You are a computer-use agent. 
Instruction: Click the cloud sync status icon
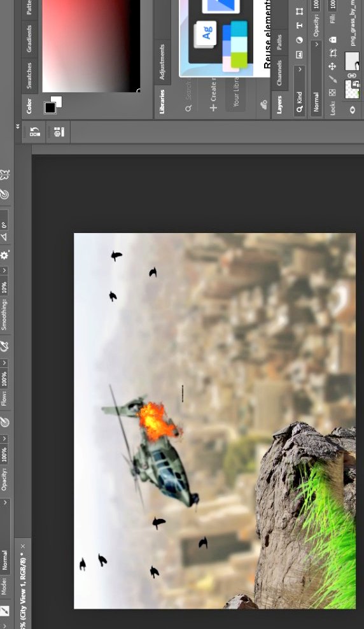coord(263,105)
